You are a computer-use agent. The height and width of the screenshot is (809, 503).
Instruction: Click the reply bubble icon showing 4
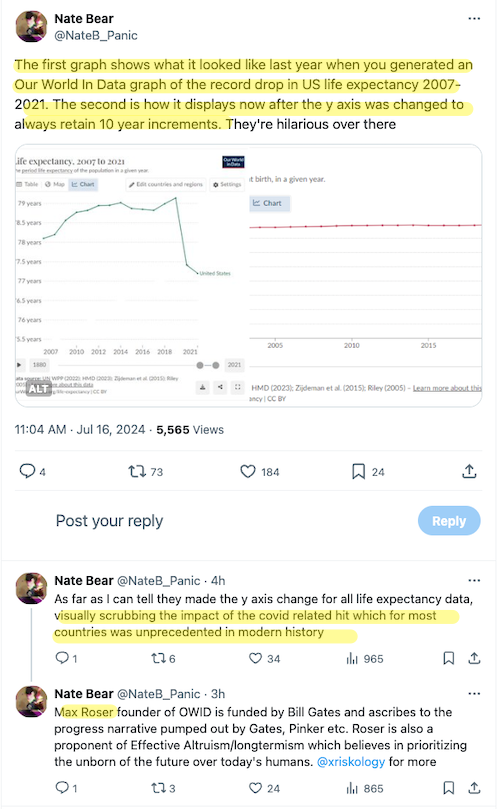pos(27,471)
